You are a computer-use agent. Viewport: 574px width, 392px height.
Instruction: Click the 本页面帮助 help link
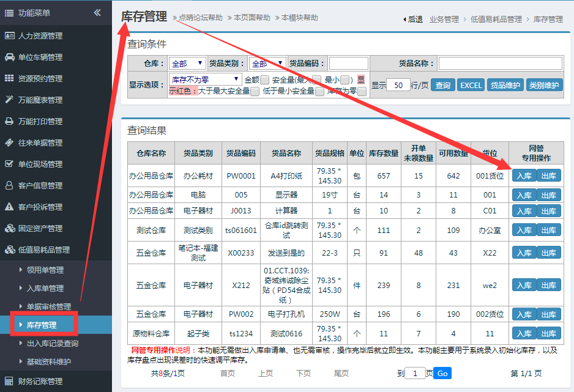(251, 18)
